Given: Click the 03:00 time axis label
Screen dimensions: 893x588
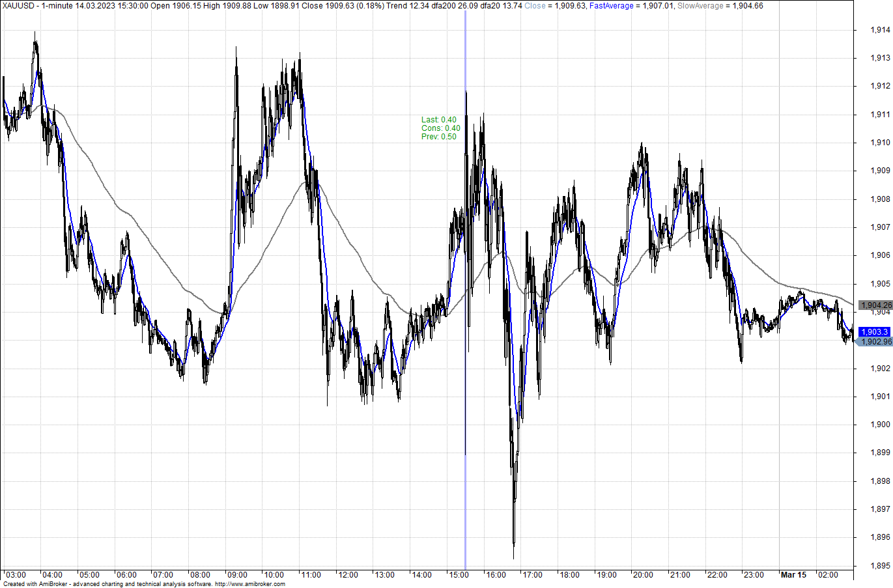Looking at the screenshot, I should click(16, 575).
